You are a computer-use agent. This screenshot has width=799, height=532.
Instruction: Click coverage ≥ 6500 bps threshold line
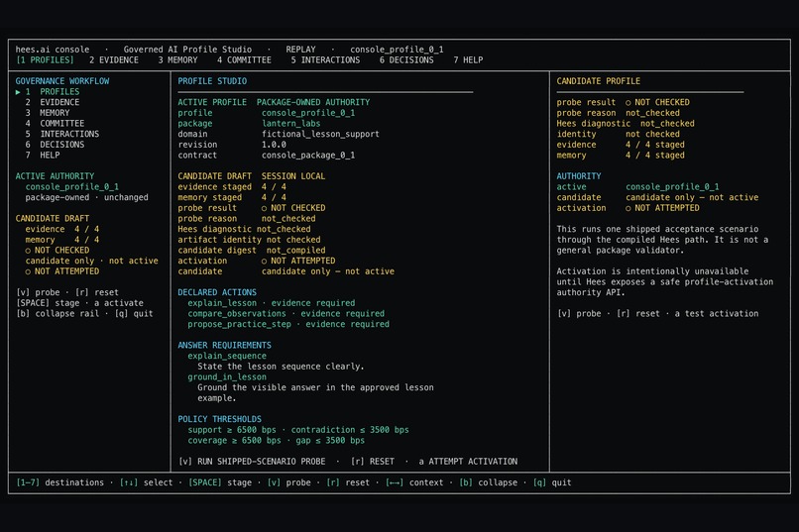[x=276, y=441]
